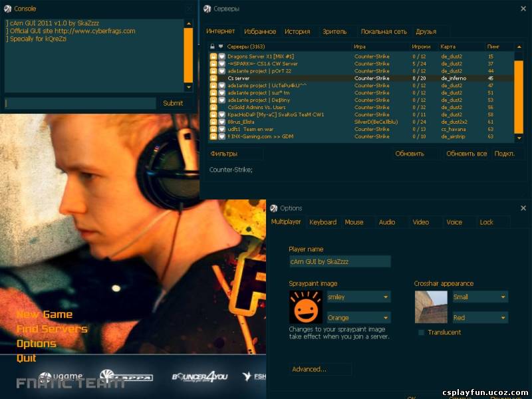
Task: Click the smiley spraypaint preview image
Action: [306, 307]
